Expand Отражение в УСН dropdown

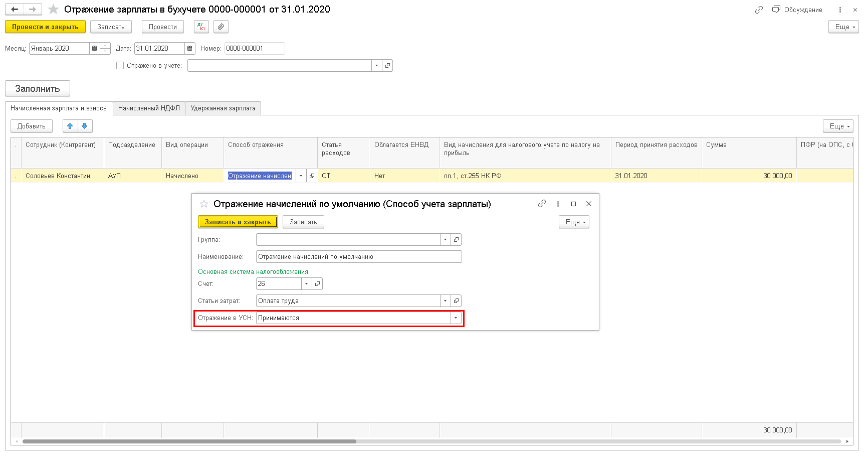pyautogui.click(x=456, y=318)
